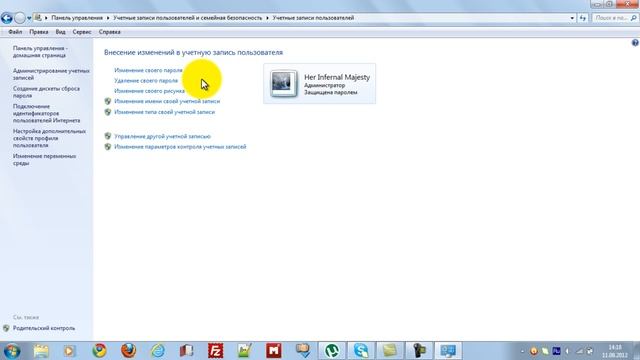Screen dimensions: 640x360
Task: Open Mozilla Firefox from the taskbar
Action: pos(128,351)
